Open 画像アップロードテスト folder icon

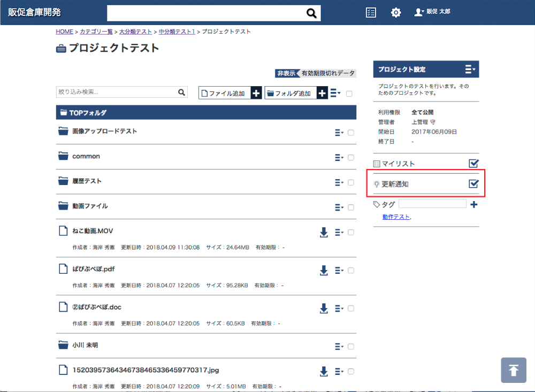[x=63, y=131]
